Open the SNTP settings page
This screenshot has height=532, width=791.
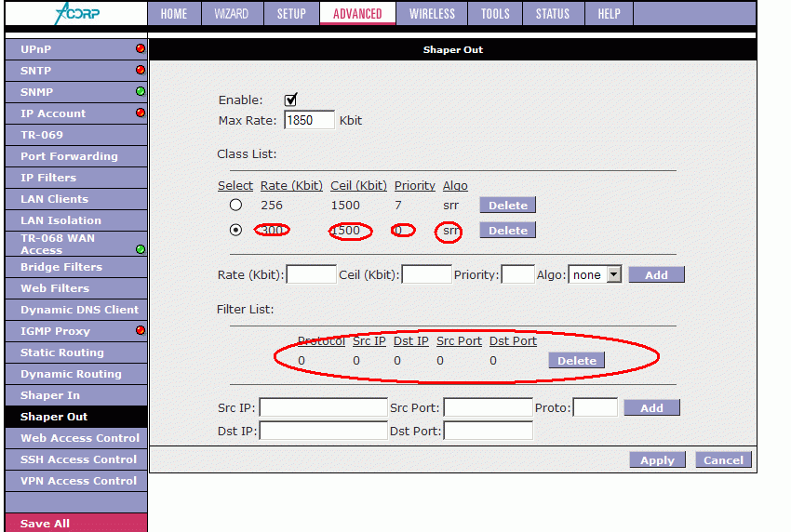pos(76,71)
